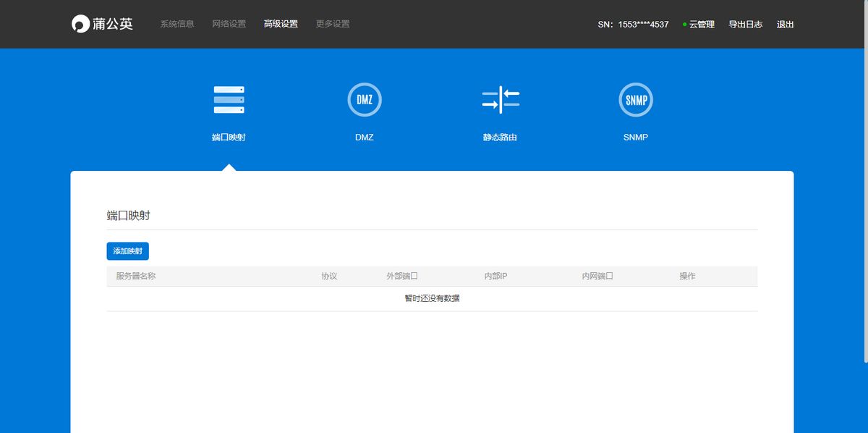Click the 蒲公英 logo icon
Viewport: 868px width, 433px height.
point(80,24)
